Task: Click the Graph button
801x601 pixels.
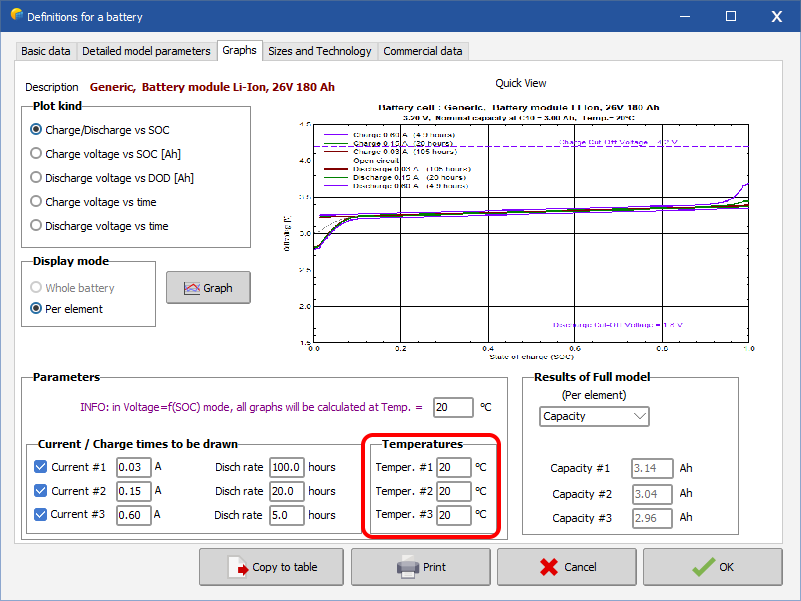Action: click(x=208, y=288)
